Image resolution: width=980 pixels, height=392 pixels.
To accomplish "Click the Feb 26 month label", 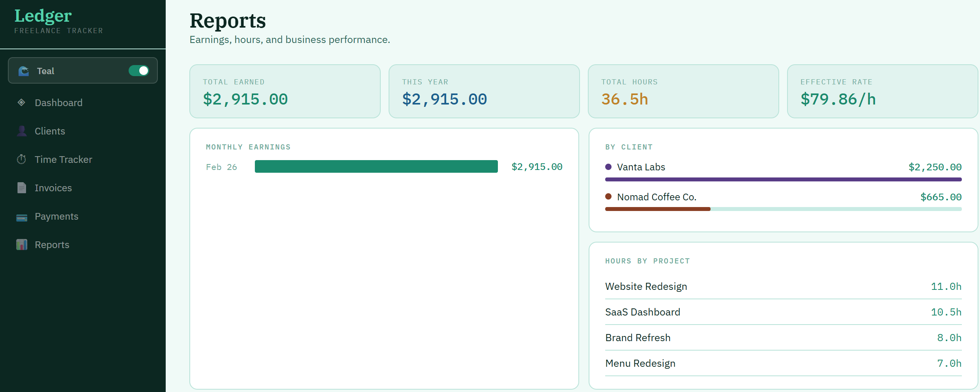I will [221, 167].
